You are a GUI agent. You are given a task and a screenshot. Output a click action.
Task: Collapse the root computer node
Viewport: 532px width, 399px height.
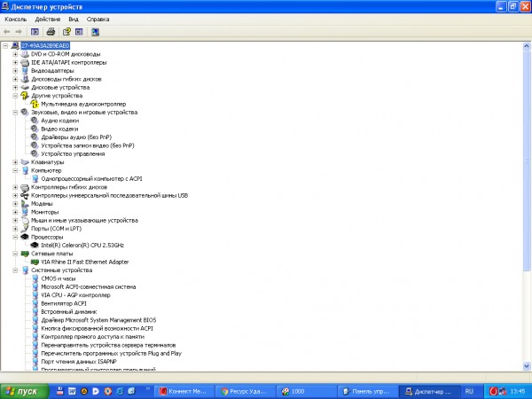pyautogui.click(x=5, y=45)
